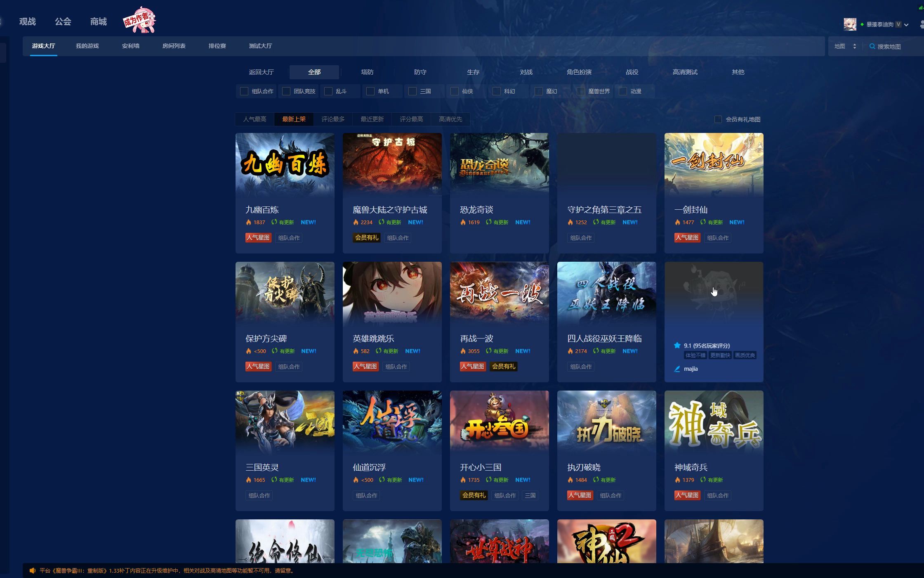Check the 单机 filter box

click(370, 91)
